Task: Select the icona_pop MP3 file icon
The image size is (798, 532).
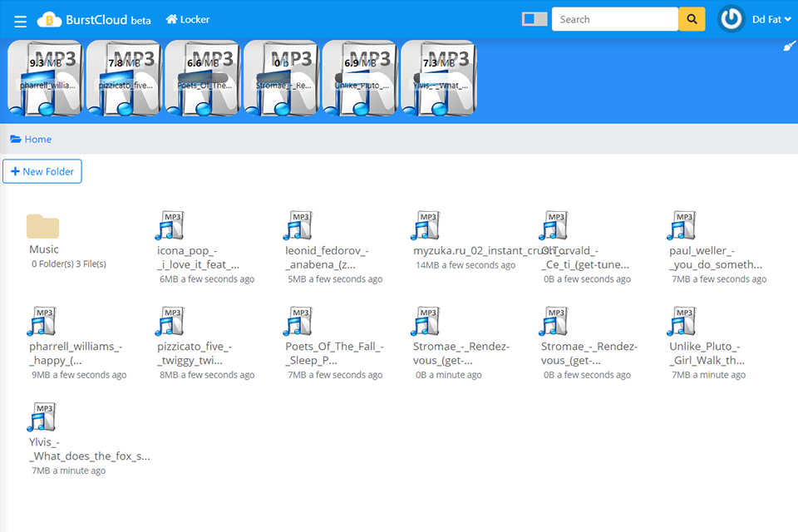Action: pyautogui.click(x=170, y=226)
